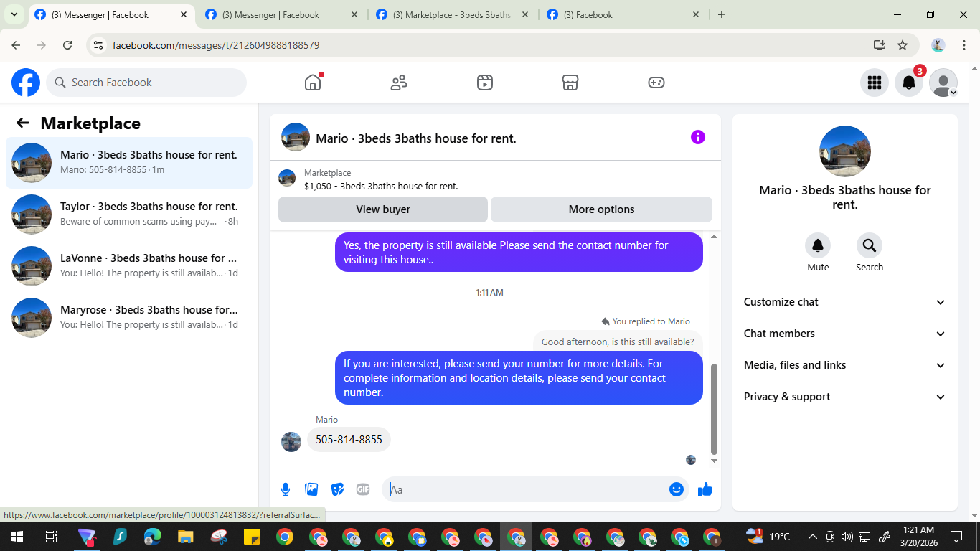Image resolution: width=980 pixels, height=551 pixels.
Task: Attach a photo or file
Action: tap(311, 489)
